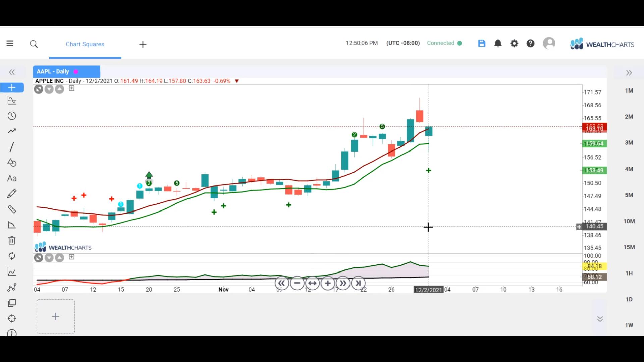This screenshot has height=362, width=644.
Task: Move price pane up arrow
Action: tap(59, 89)
